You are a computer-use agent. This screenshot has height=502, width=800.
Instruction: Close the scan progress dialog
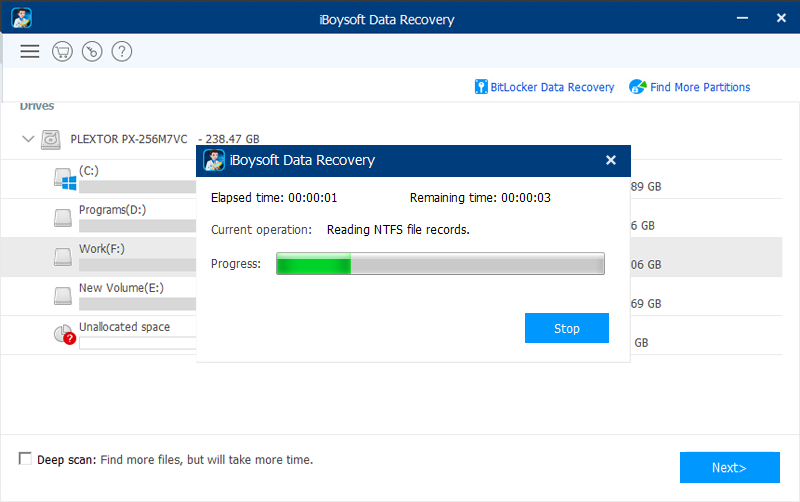(610, 160)
